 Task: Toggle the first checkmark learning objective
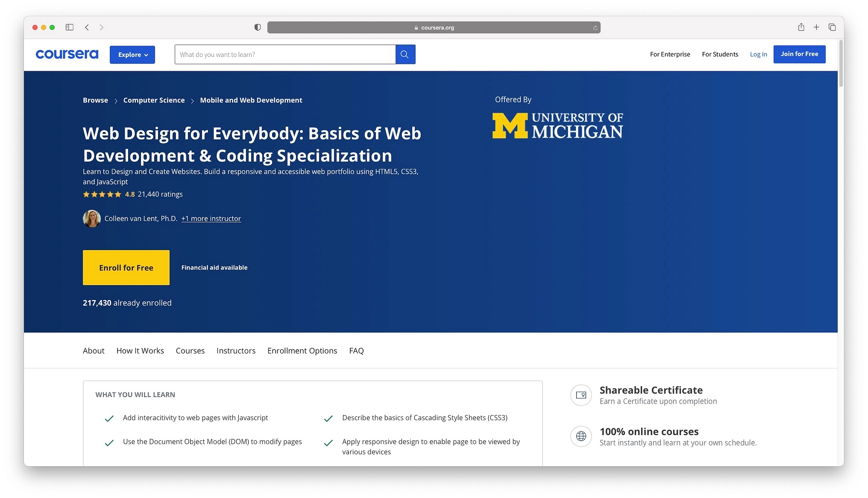pos(109,418)
